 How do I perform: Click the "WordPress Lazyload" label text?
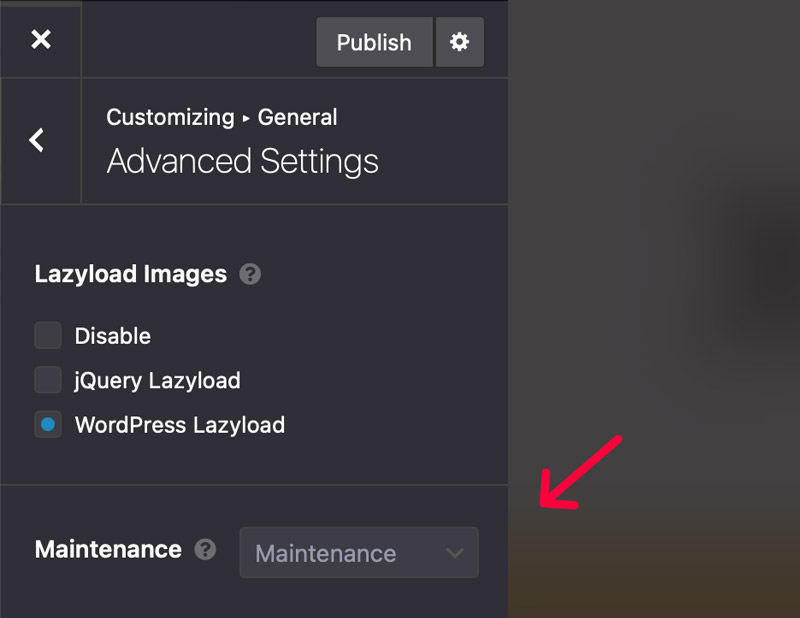[180, 425]
